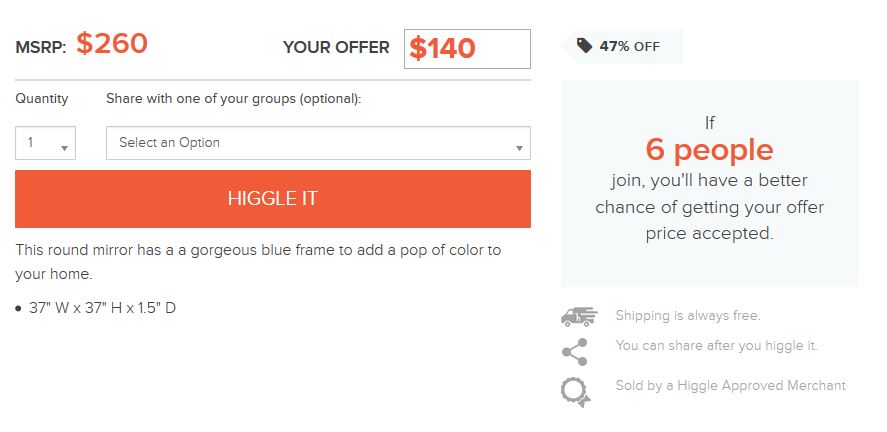Open the Quantity dropdown
This screenshot has width=887, height=432.
tap(45, 143)
